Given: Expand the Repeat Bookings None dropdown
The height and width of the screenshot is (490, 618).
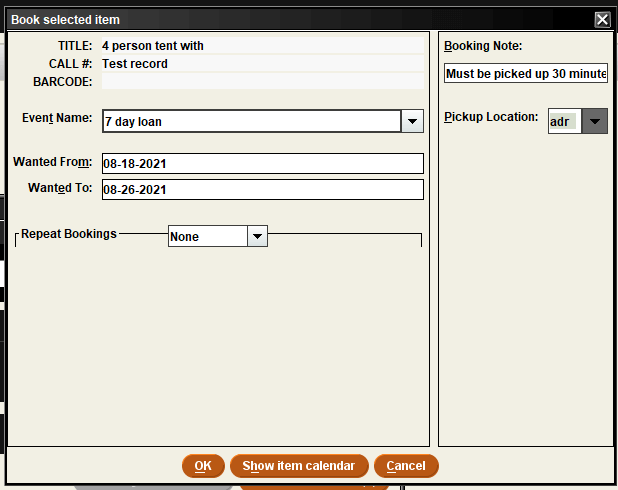Looking at the screenshot, I should (x=257, y=236).
